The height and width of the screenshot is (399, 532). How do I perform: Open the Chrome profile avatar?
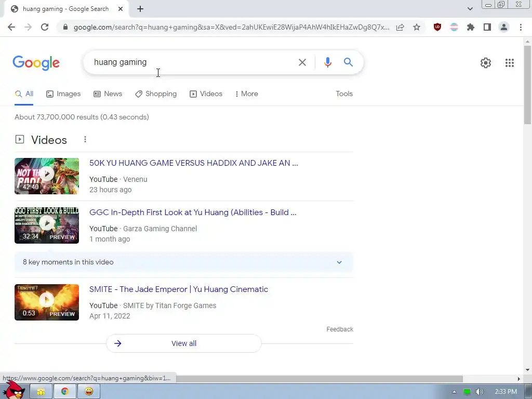504,27
